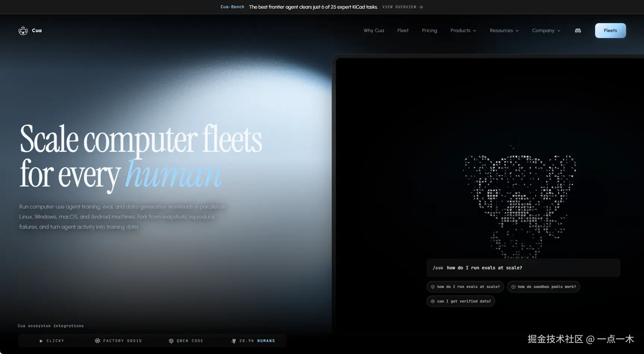Click the 28.9K HUMANS label
Screen dimensions: 644x354
[257, 341]
